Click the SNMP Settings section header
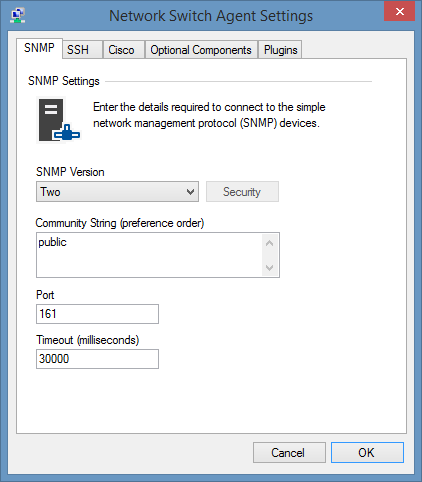The width and height of the screenshot is (422, 482). click(64, 81)
